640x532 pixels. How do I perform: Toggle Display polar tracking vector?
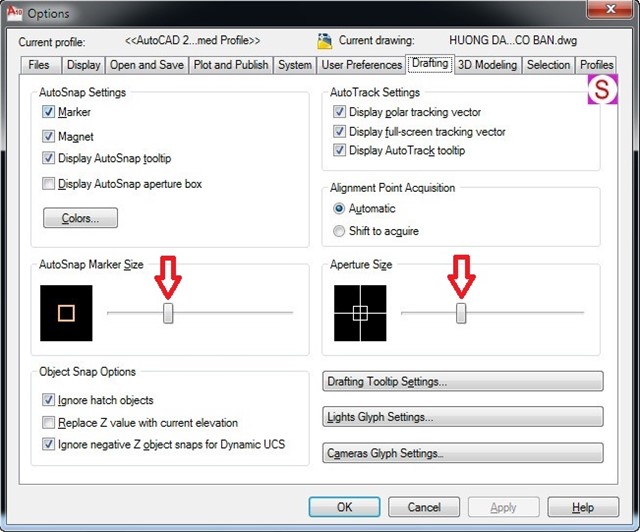tap(339, 112)
